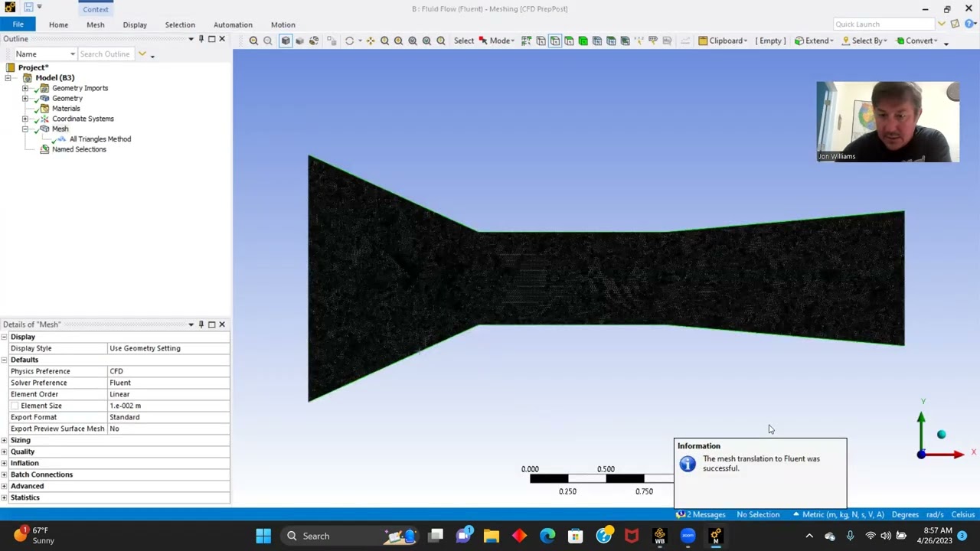Expand the Inflation details group
980x551 pixels.
(x=4, y=463)
